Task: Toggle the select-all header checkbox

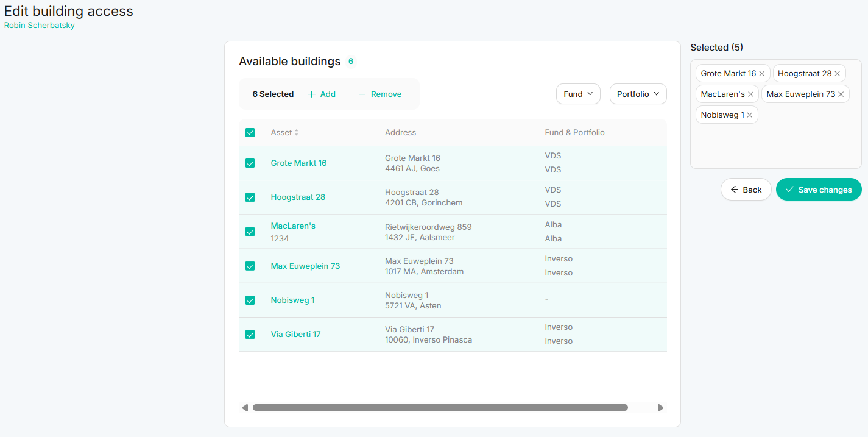Action: point(250,132)
